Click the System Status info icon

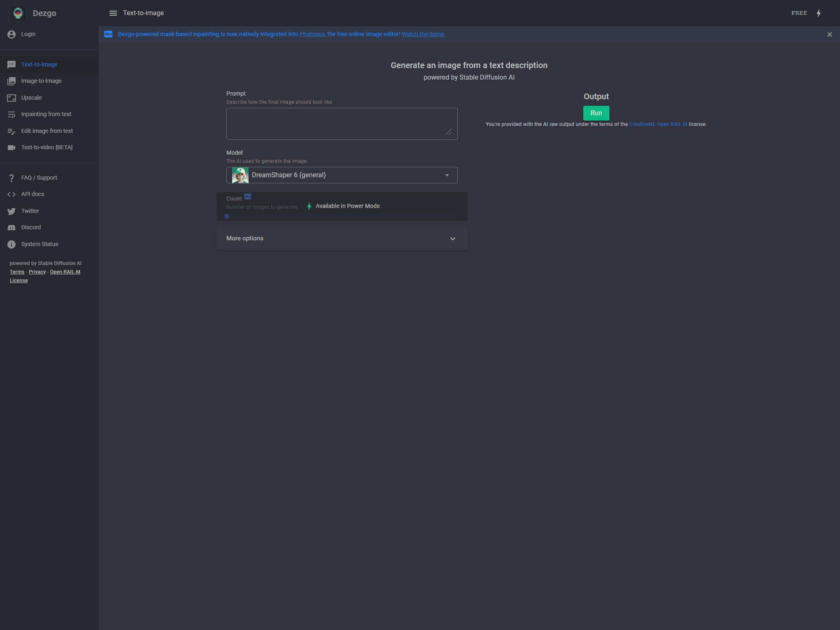click(x=11, y=244)
